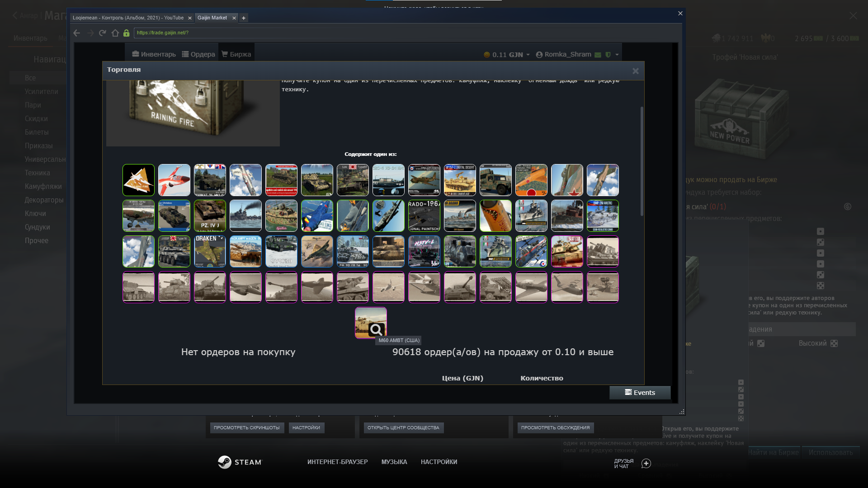The height and width of the screenshot is (488, 868).
Task: Click the trading dialog vertical scrollbar
Action: (x=641, y=161)
